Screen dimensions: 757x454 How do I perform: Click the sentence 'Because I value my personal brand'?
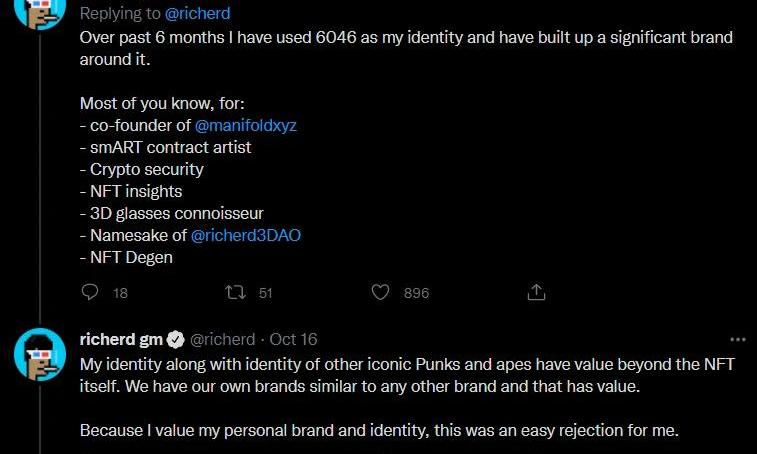[379, 431]
